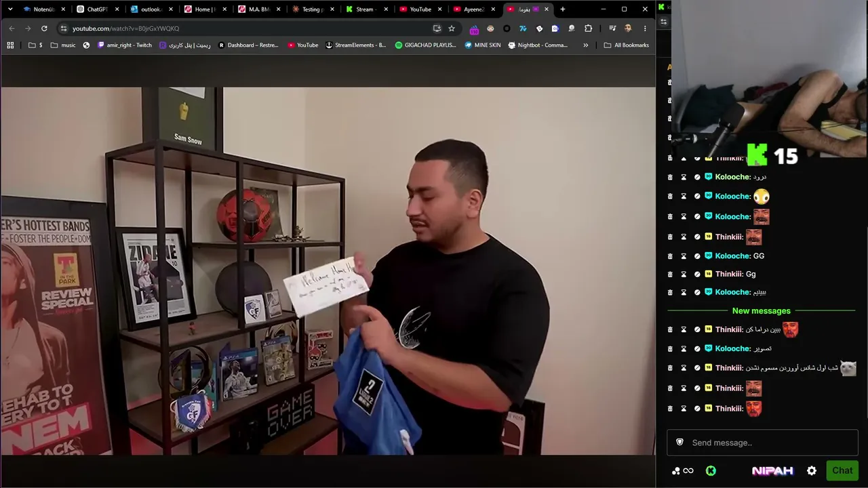Close the Stream tab
Viewport: 868px width, 488px height.
click(387, 9)
